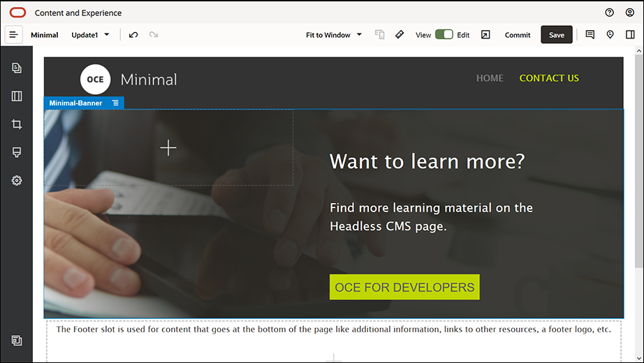
Task: Click the bottom sidebar layers icon
Action: [17, 341]
